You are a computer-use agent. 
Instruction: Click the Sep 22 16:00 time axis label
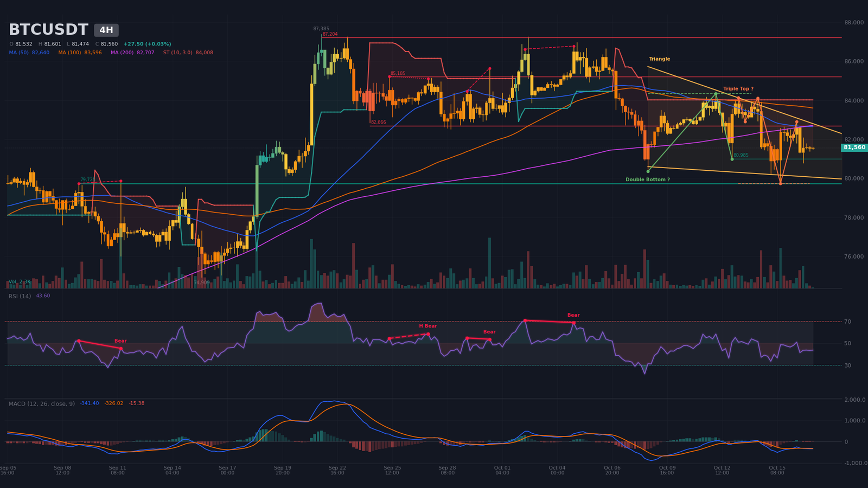(x=337, y=470)
